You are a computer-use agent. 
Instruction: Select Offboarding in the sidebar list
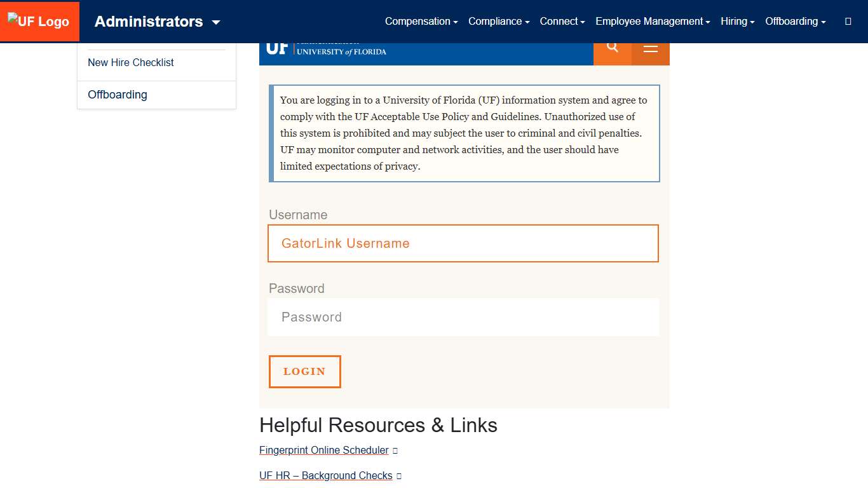coord(118,95)
